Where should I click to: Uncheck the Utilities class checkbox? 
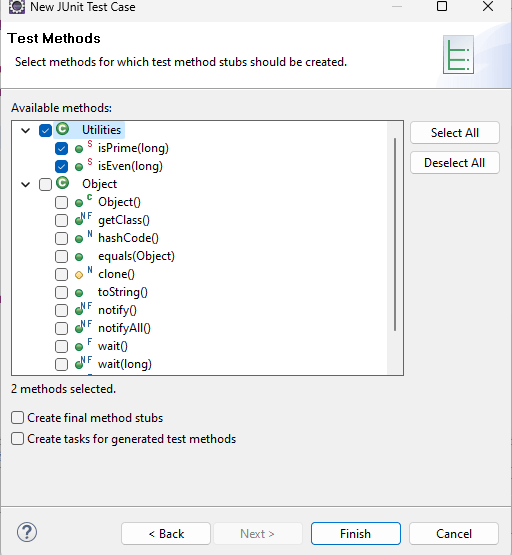tap(45, 131)
